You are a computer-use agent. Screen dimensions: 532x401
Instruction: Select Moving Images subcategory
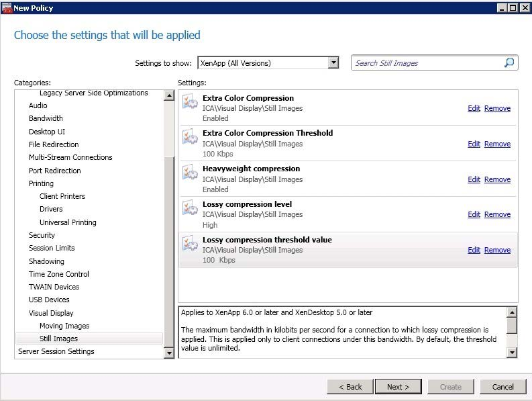pos(64,326)
